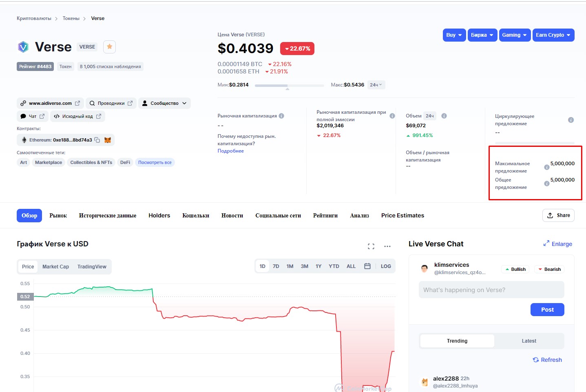Viewport: 586px width, 392px height.
Task: Open the Earn Crypto dropdown
Action: (x=553, y=35)
